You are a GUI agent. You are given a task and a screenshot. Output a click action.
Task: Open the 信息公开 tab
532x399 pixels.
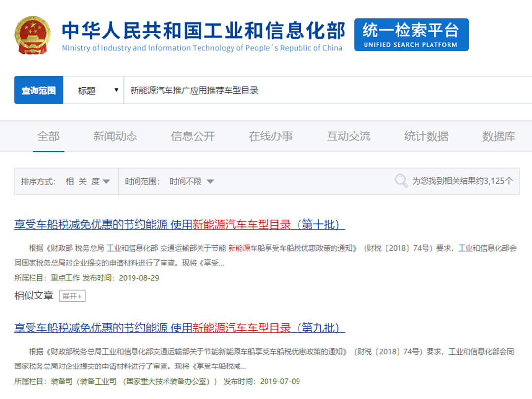[x=193, y=136]
